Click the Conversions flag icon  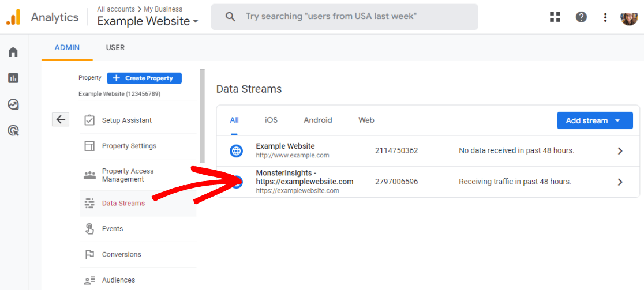(89, 255)
